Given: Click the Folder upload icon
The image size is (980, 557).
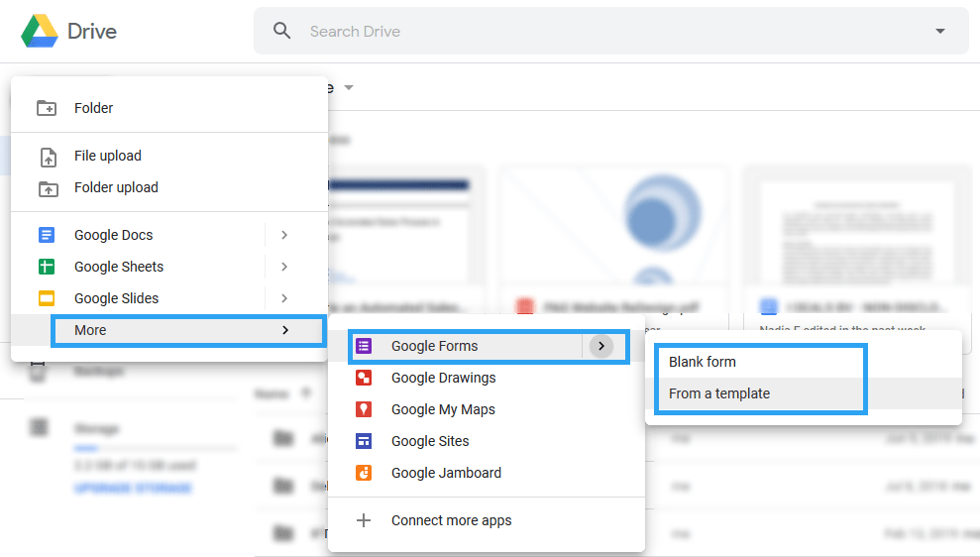Looking at the screenshot, I should tap(49, 188).
